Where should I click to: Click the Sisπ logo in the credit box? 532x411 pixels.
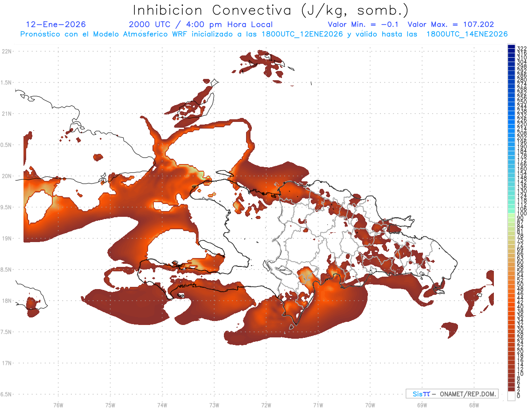[x=421, y=394]
